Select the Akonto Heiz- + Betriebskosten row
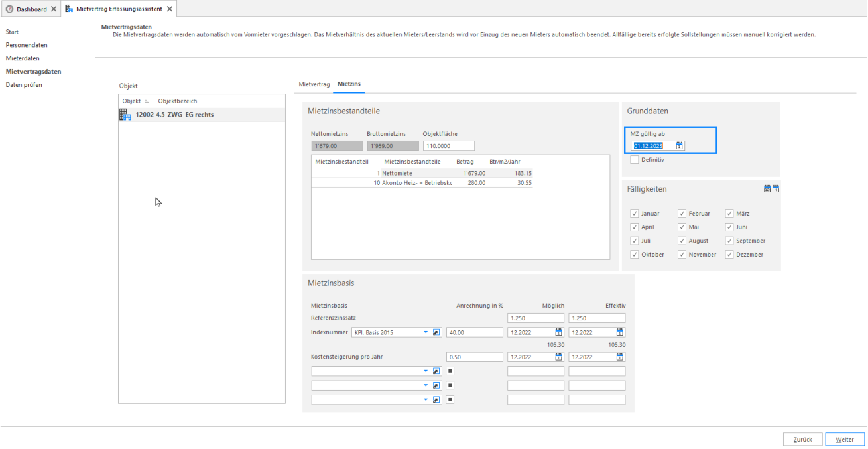Viewport: 868px width, 449px height. pyautogui.click(x=422, y=182)
